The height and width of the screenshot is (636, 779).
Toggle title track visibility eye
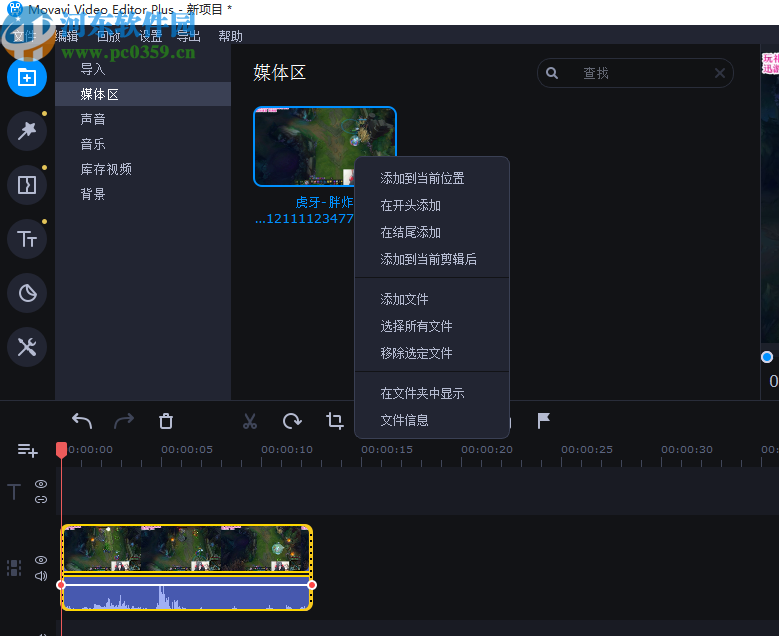click(41, 484)
